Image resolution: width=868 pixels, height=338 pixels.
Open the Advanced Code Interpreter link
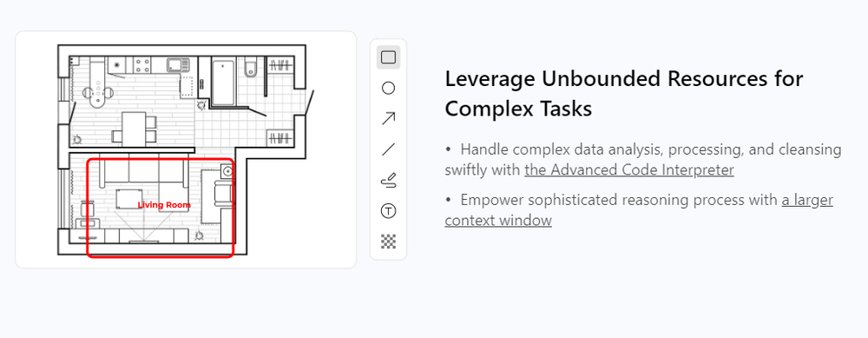pos(629,169)
